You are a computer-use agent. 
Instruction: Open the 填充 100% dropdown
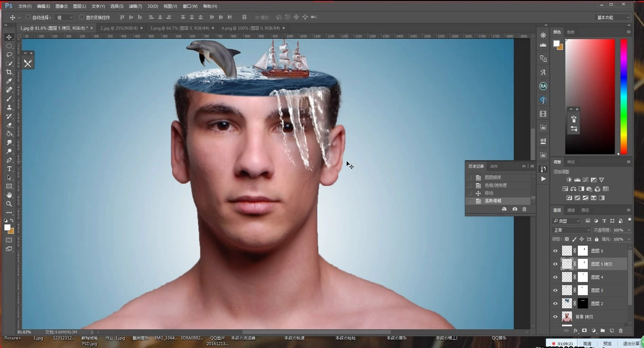(628, 239)
